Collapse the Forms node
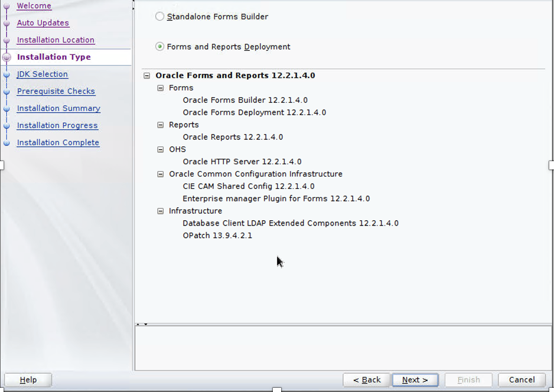 (x=160, y=88)
